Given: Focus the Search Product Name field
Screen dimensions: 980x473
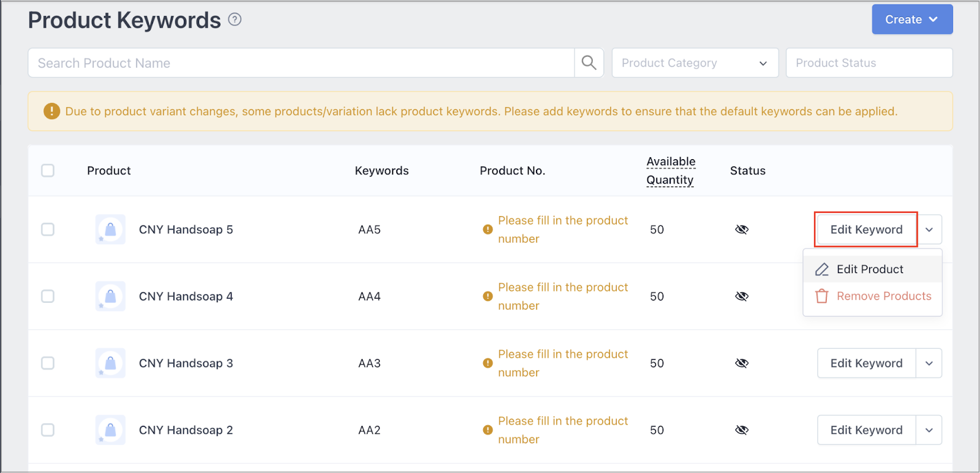Looking at the screenshot, I should point(301,62).
